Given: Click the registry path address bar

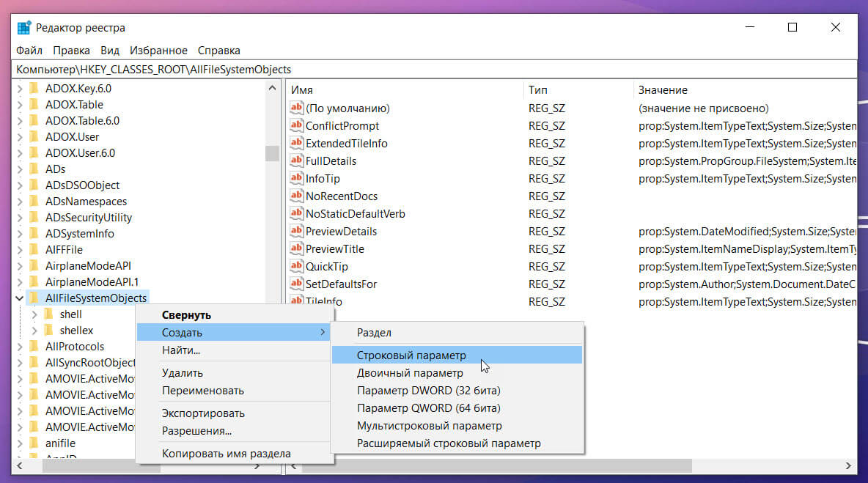Looking at the screenshot, I should (x=434, y=70).
